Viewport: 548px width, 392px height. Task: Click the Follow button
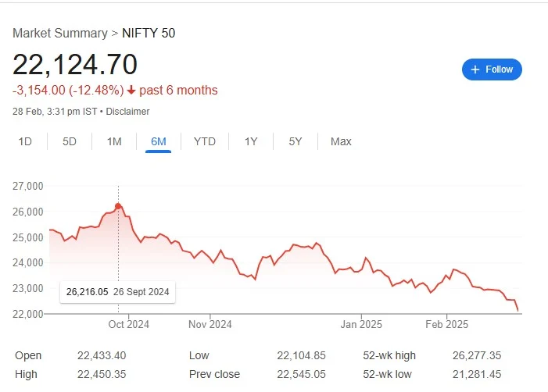click(492, 69)
